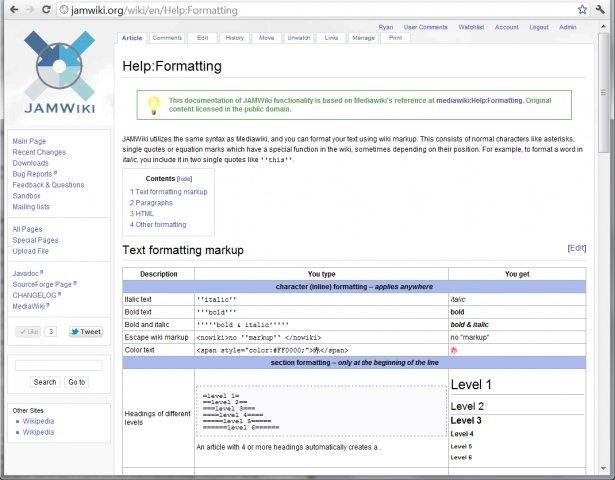The width and height of the screenshot is (615, 480).
Task: Open second Wikipedia link under Other Sites
Action: tap(38, 432)
